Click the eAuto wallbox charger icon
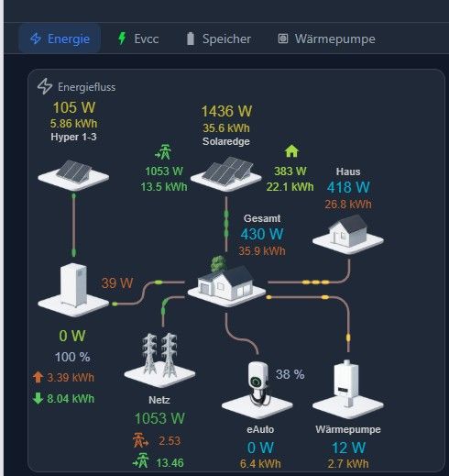 [x=257, y=390]
